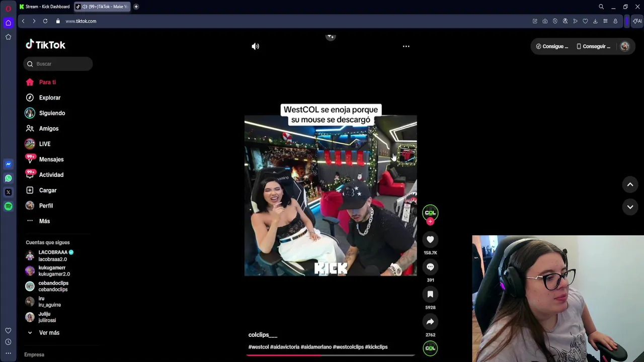The width and height of the screenshot is (644, 362).
Task: Open the cebandoclips account
Action: point(53,286)
